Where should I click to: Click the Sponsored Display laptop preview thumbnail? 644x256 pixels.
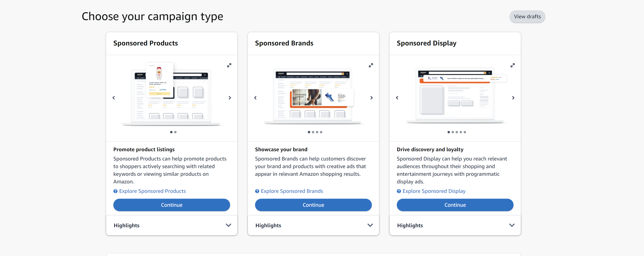point(455,96)
